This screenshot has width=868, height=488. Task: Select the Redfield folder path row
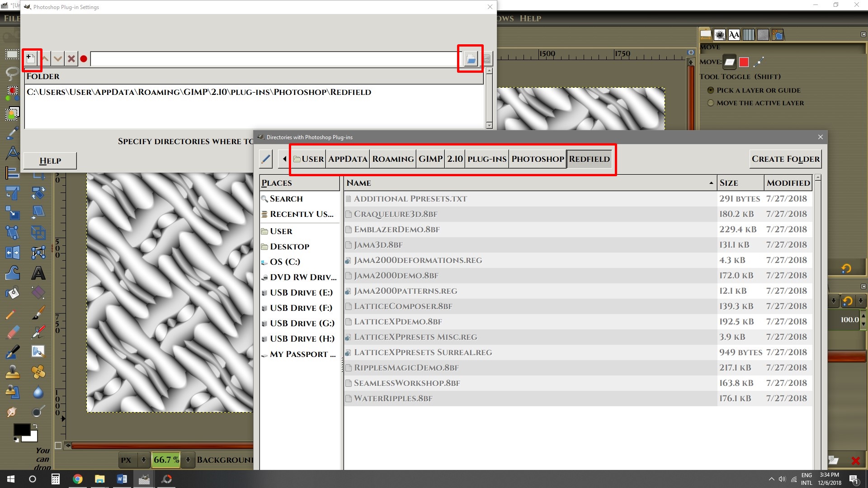click(254, 92)
